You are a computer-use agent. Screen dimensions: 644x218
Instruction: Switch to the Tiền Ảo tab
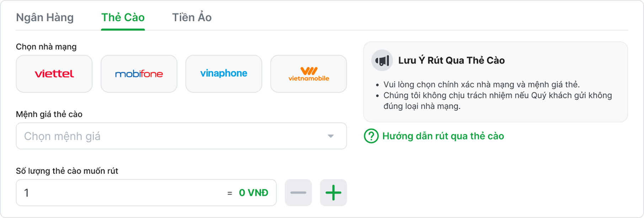(x=191, y=17)
